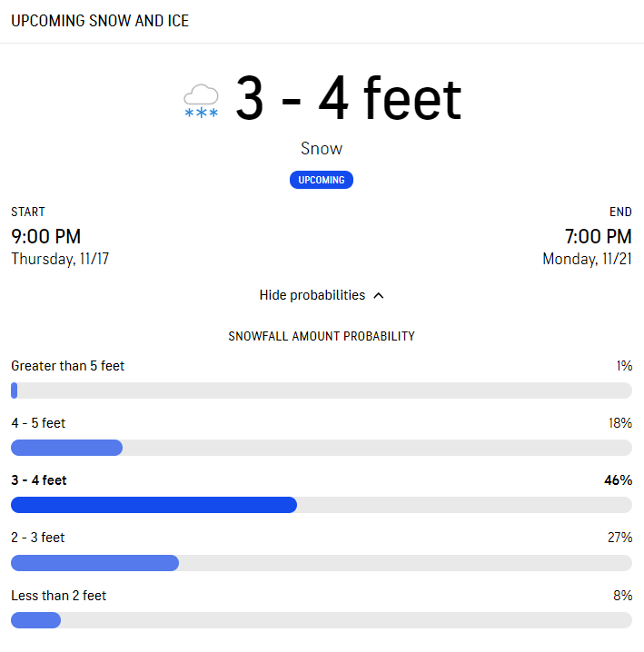The width and height of the screenshot is (644, 652).
Task: Click the blue UPCOMING badge
Action: click(322, 180)
